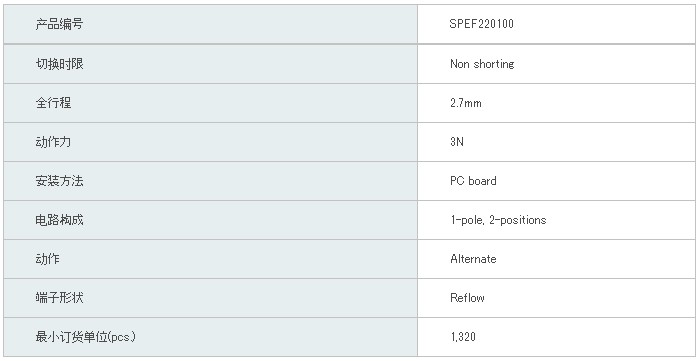Select the 动作 row label
The image size is (700, 361).
(47, 259)
